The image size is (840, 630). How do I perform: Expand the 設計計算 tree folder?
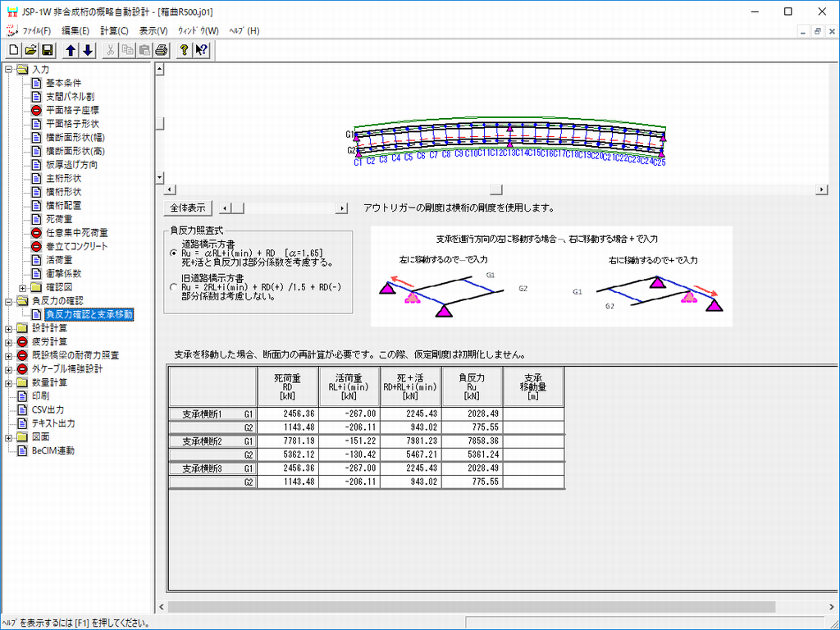(9, 328)
